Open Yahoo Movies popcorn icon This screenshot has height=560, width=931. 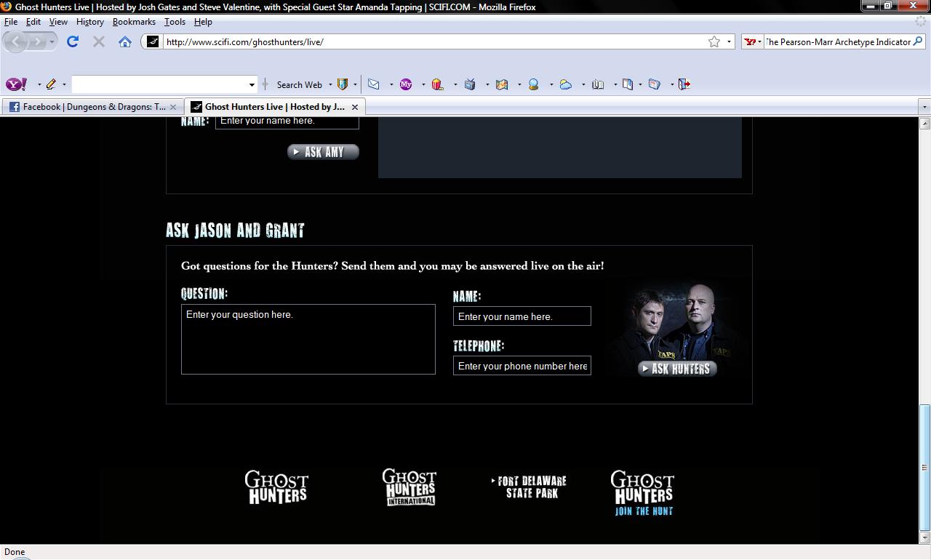[437, 84]
